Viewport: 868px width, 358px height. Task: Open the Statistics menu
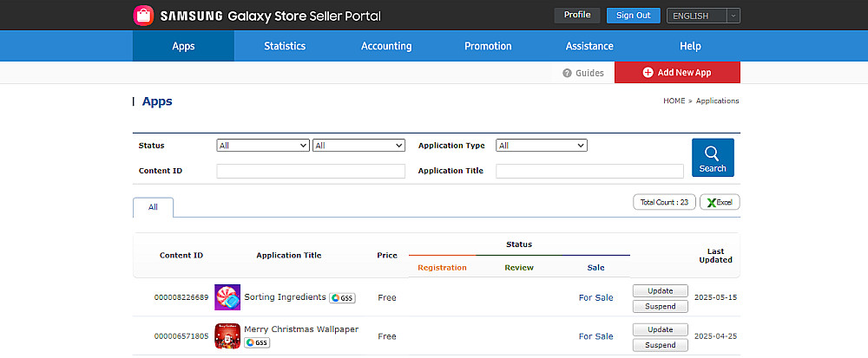(285, 46)
